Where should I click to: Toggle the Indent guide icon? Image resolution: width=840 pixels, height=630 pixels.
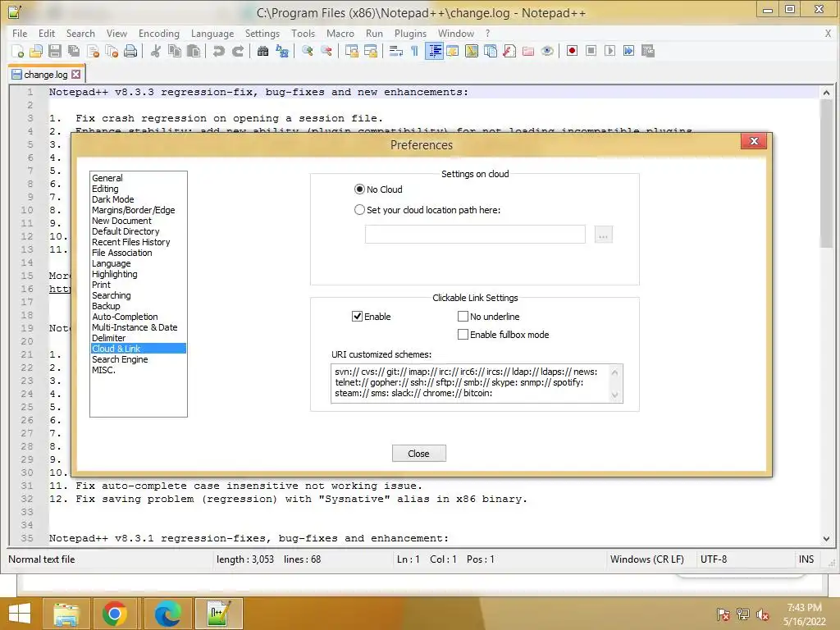435,51
